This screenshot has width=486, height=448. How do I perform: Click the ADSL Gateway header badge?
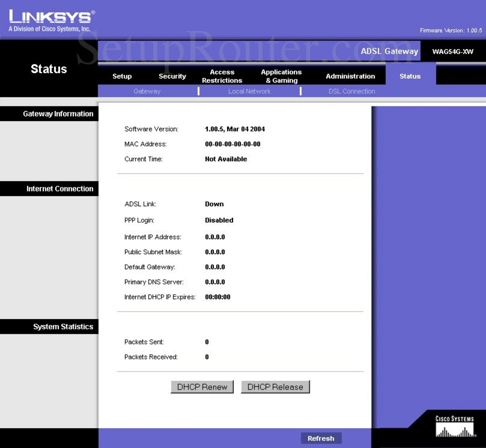(x=388, y=51)
